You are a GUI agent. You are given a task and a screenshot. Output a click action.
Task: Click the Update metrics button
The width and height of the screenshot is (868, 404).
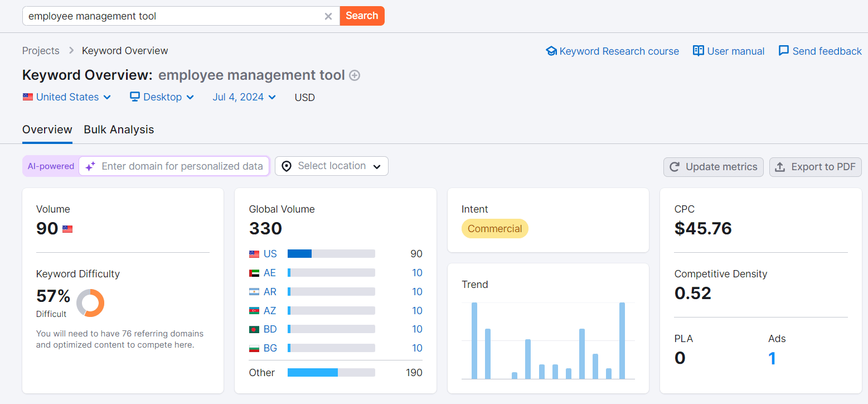(x=714, y=167)
